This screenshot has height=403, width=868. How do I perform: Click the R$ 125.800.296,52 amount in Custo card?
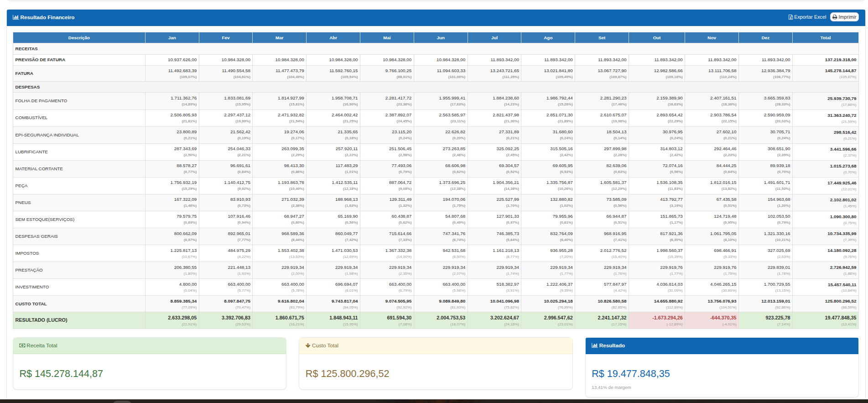click(x=347, y=374)
